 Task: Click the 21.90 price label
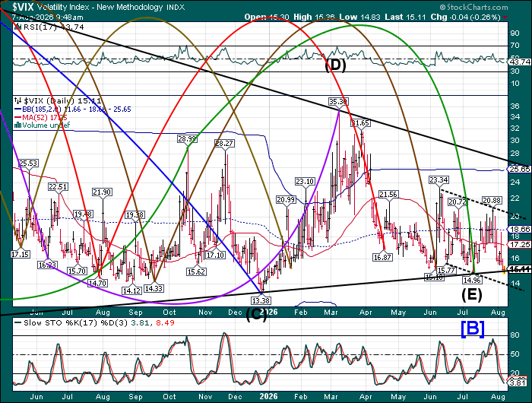click(x=102, y=192)
